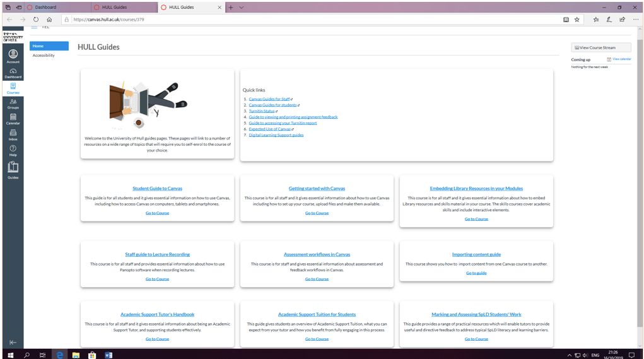Click the browser home button
This screenshot has height=359, width=644.
49,20
